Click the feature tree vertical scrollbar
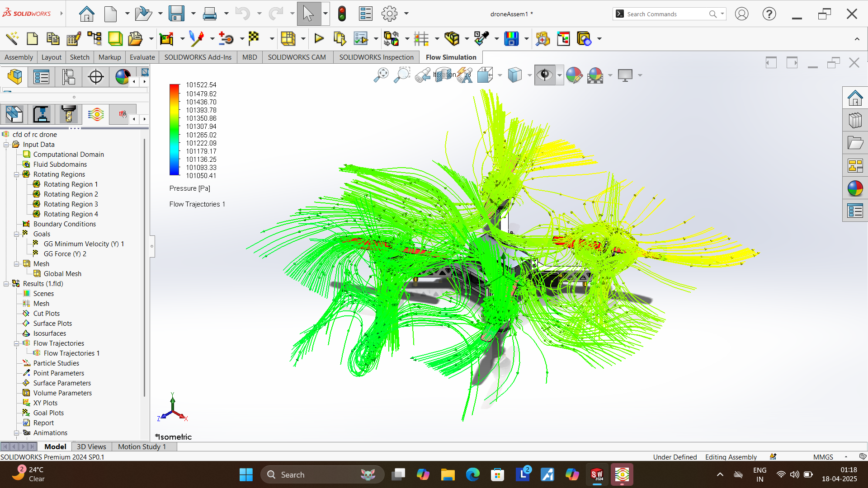Screen dimensions: 868x488 coord(144,267)
